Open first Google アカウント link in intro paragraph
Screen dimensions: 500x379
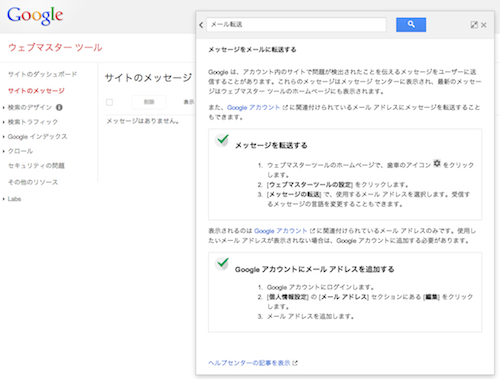click(x=253, y=108)
